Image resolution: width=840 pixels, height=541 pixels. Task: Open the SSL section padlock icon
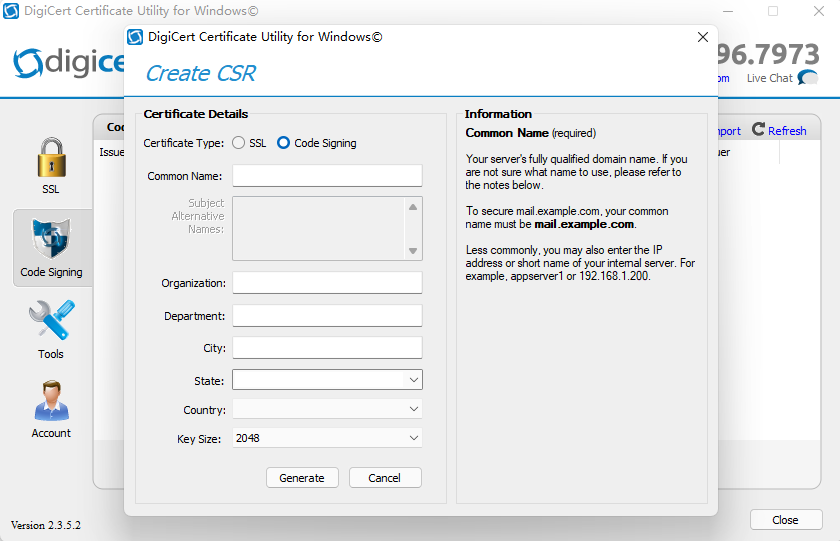coord(51,157)
